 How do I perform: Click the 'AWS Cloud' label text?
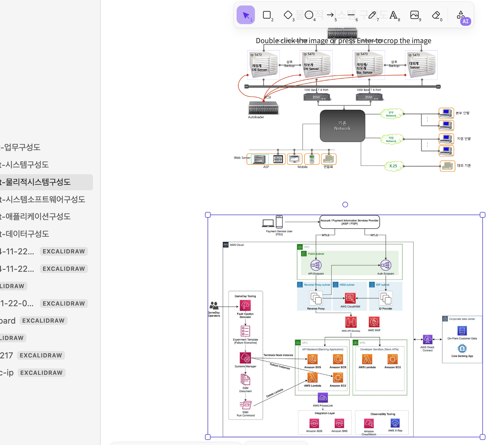coord(237,245)
